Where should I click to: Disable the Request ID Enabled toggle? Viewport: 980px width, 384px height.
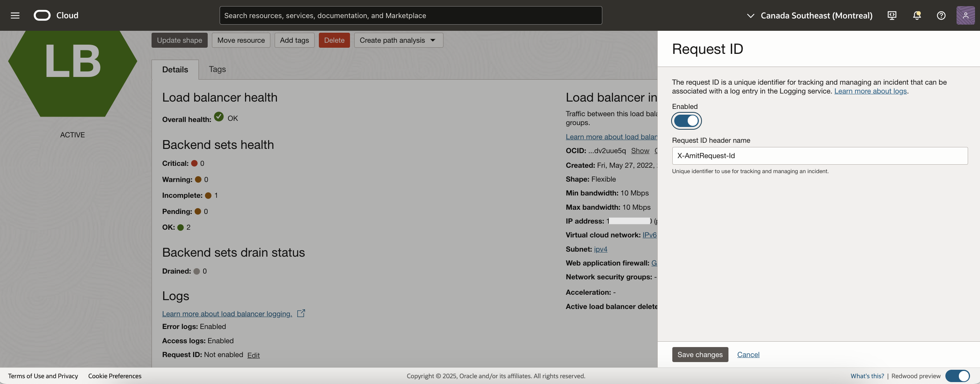(686, 121)
